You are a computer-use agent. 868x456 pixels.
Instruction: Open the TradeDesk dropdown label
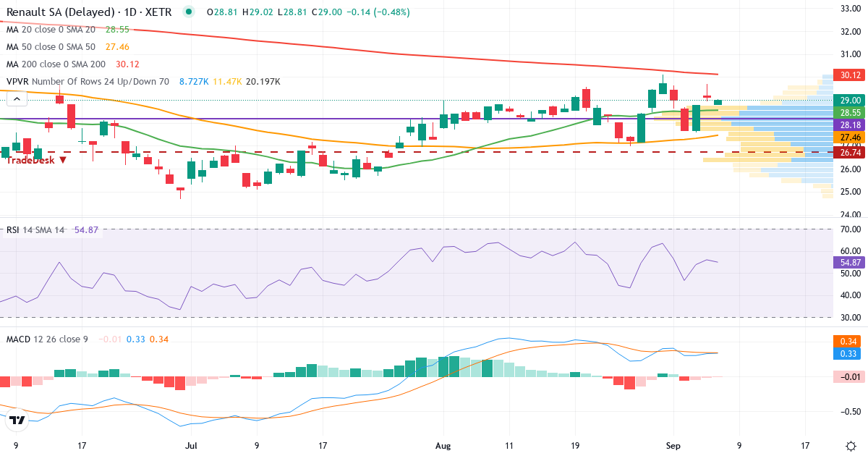click(x=37, y=159)
